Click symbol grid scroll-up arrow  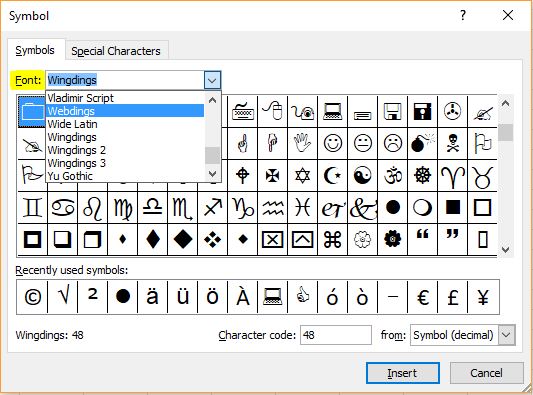(x=505, y=103)
